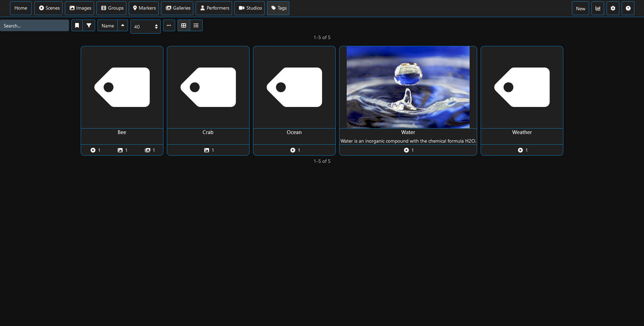
Task: Navigate to Studios
Action: click(x=250, y=8)
